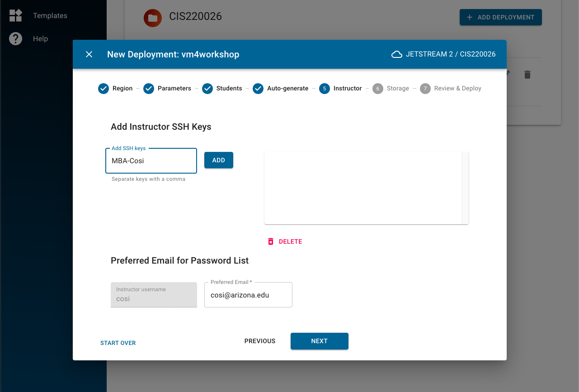Click the START OVER link
Screen dimensions: 579x392
(118, 343)
